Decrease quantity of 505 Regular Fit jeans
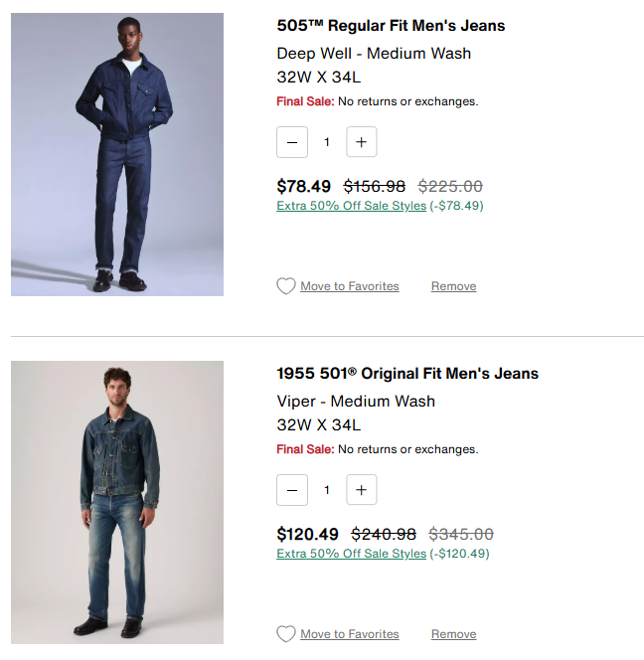 tap(292, 142)
